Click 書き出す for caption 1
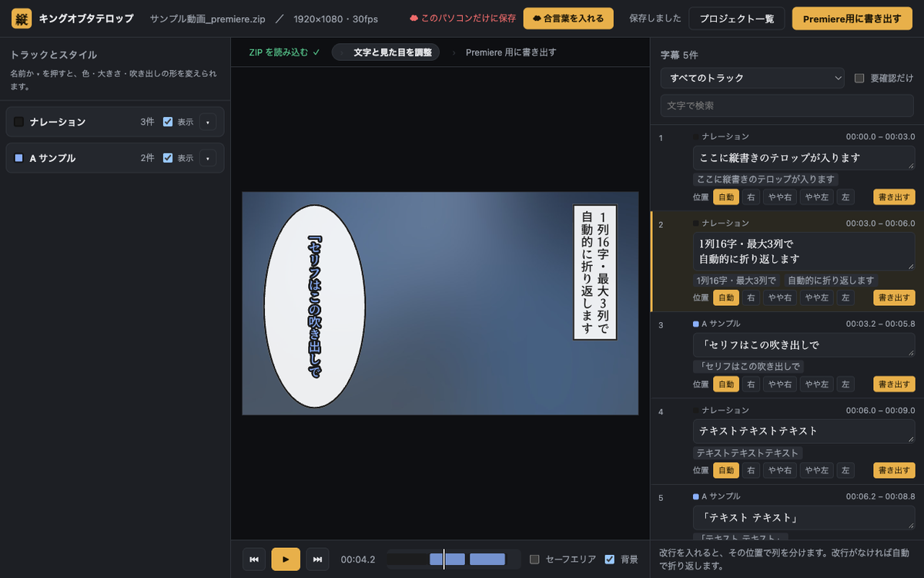 [x=894, y=197]
